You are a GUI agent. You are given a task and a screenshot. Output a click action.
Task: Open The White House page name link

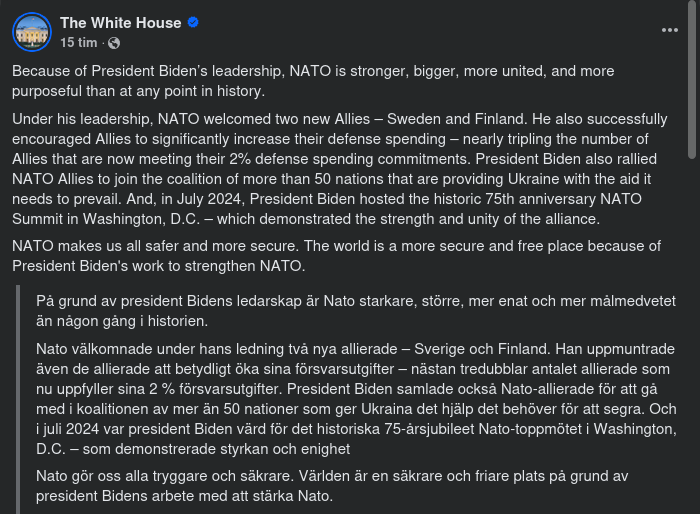pyautogui.click(x=121, y=22)
